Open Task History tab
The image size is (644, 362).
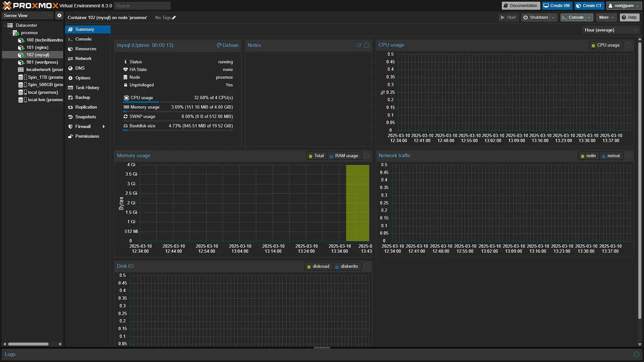pos(88,88)
